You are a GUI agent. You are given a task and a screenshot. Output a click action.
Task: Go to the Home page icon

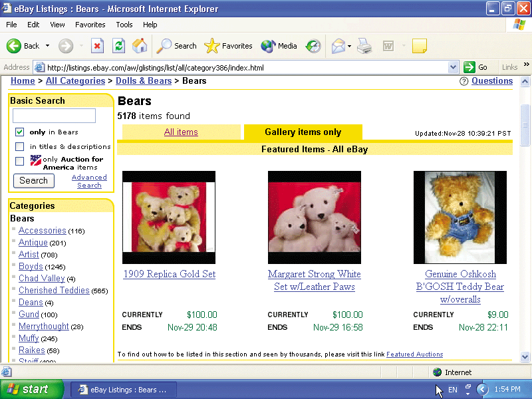coord(140,46)
